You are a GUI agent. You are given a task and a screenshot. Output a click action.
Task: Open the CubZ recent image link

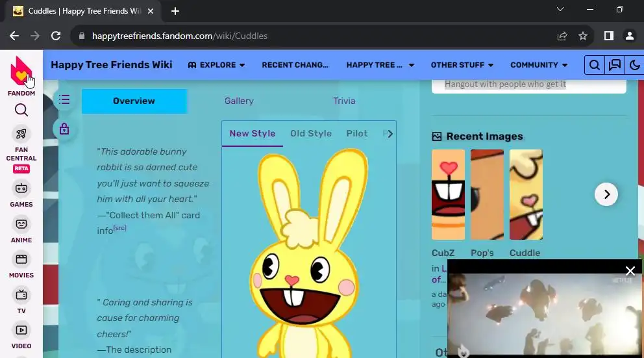[443, 253]
